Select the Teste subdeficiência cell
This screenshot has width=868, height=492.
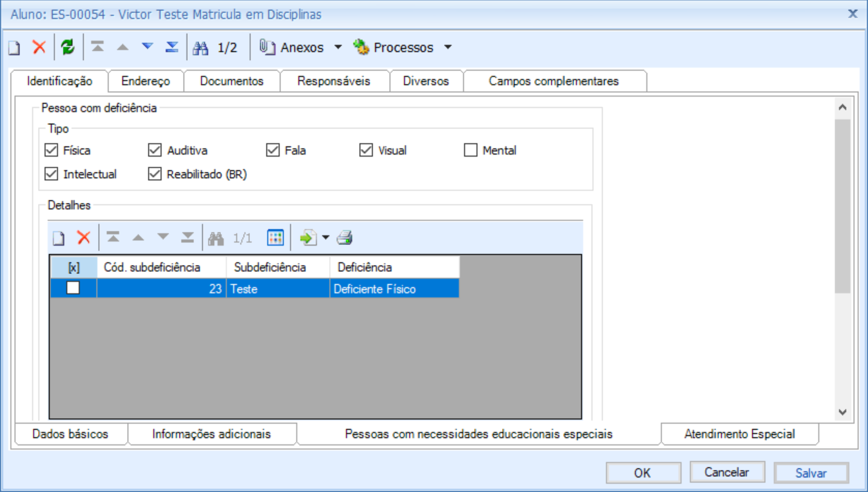coord(278,289)
